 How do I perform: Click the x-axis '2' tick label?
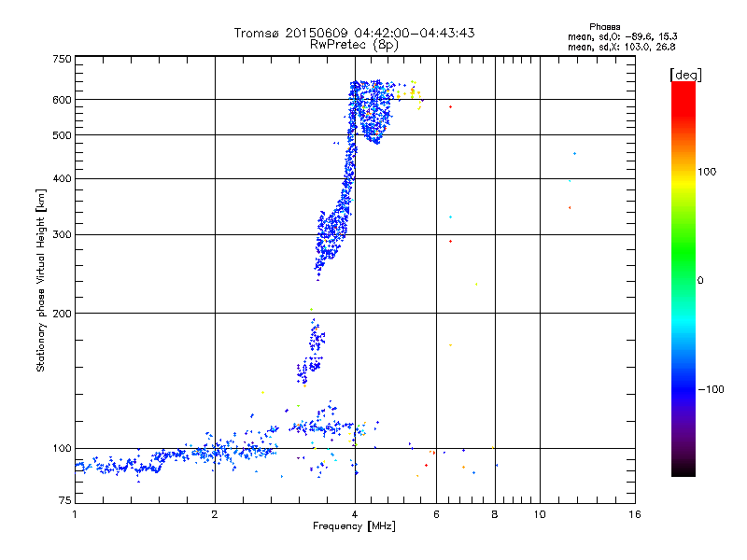(x=215, y=514)
